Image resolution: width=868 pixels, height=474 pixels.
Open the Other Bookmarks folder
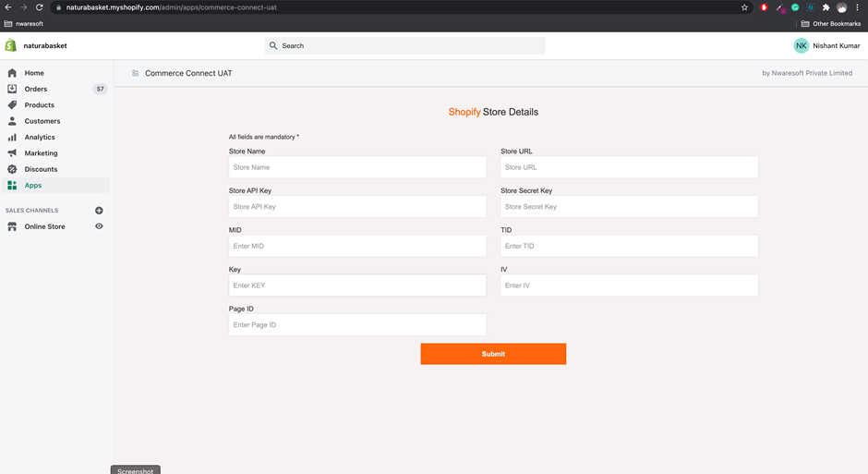pos(830,24)
